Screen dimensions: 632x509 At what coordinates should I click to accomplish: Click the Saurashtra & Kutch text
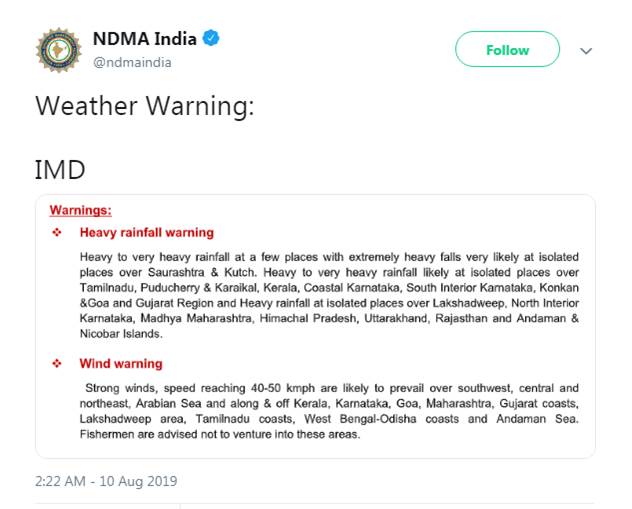(x=202, y=272)
